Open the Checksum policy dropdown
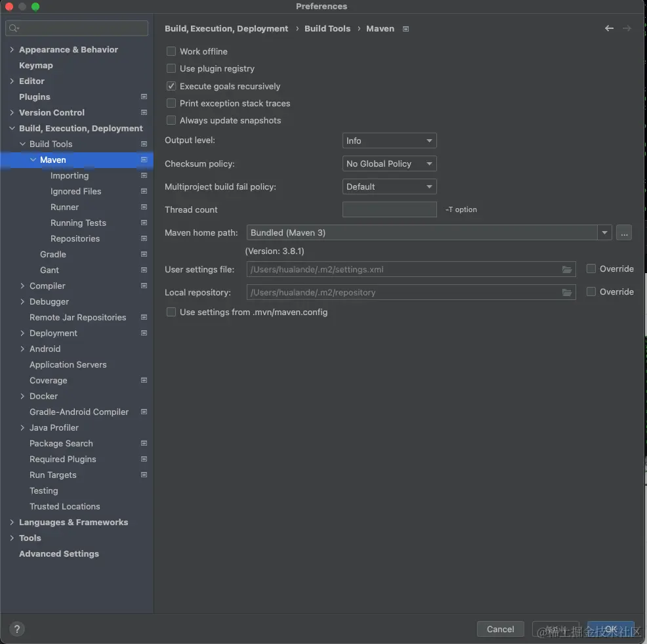Image resolution: width=647 pixels, height=644 pixels. click(x=389, y=163)
